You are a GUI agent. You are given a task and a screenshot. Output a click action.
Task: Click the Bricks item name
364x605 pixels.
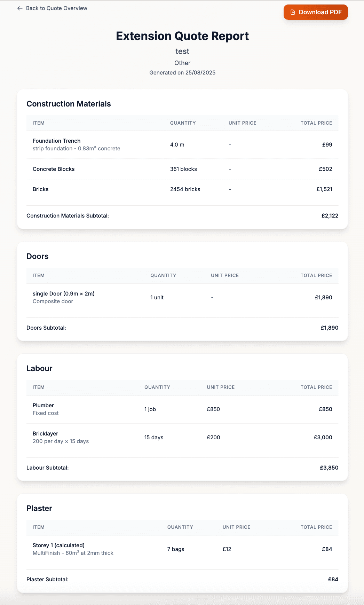(40, 189)
